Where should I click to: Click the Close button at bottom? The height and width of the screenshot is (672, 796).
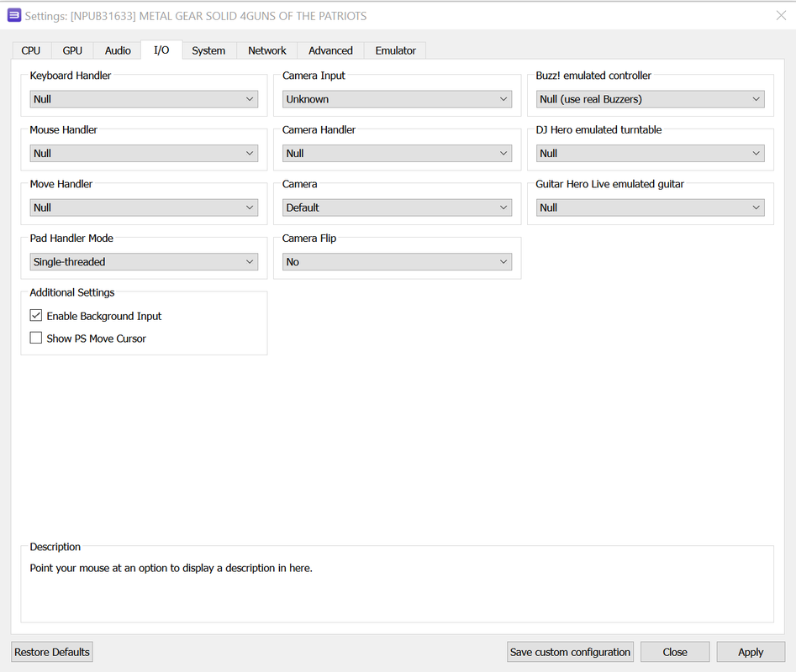click(x=675, y=652)
